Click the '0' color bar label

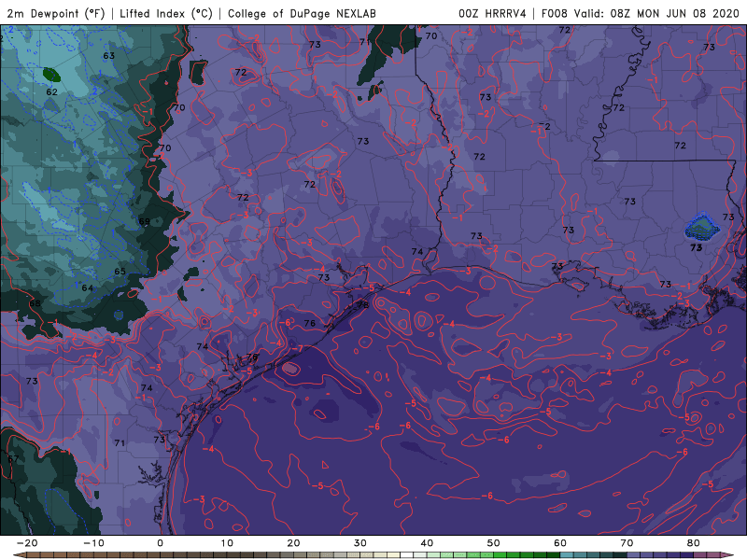160,543
